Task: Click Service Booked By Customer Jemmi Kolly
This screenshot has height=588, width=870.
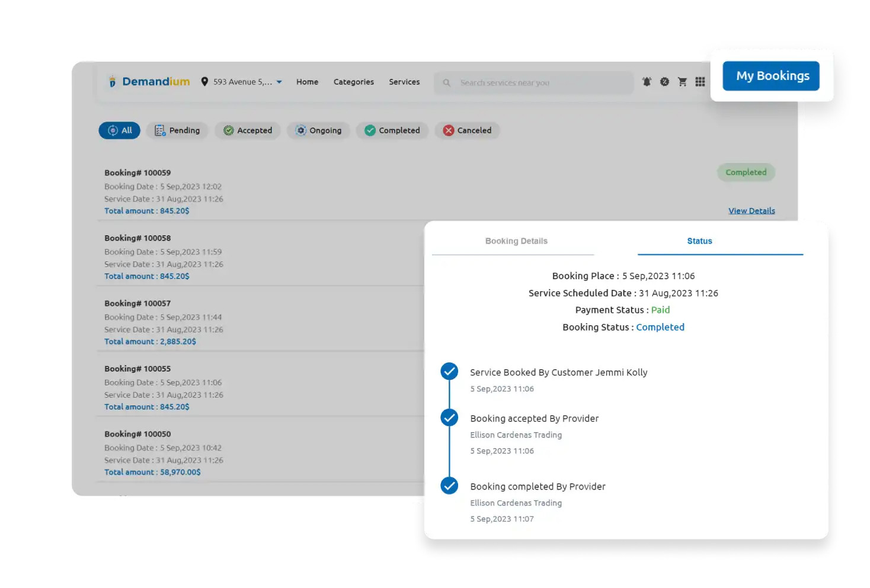Action: click(x=559, y=372)
